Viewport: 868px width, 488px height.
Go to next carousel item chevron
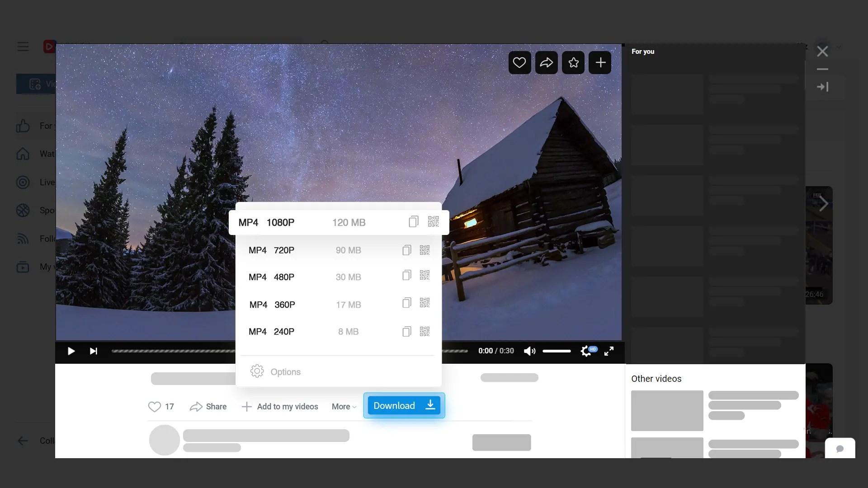tap(823, 203)
